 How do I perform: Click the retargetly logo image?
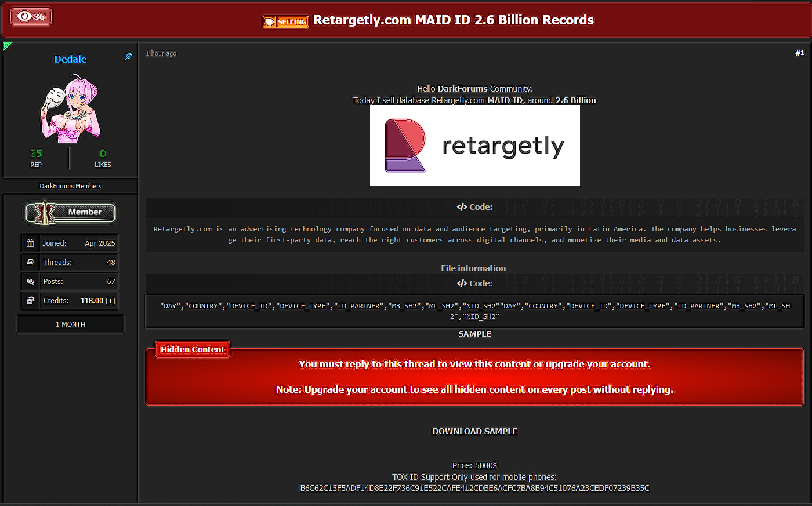(x=474, y=145)
